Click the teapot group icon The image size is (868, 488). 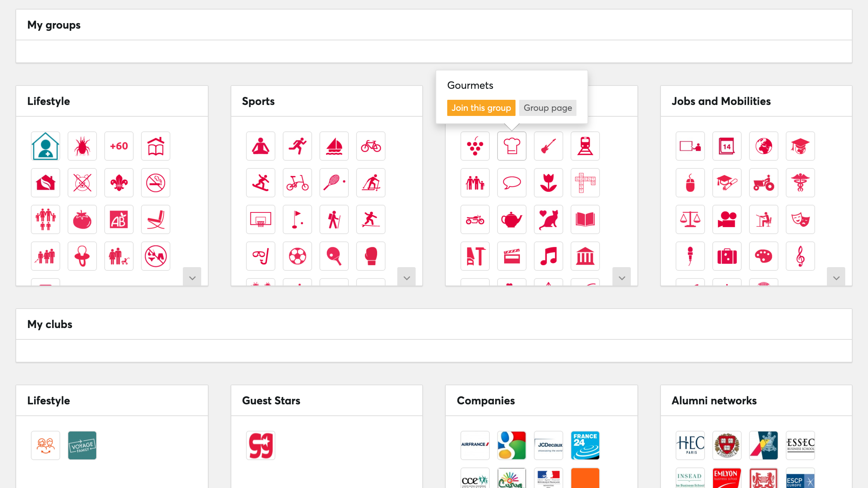pyautogui.click(x=512, y=219)
